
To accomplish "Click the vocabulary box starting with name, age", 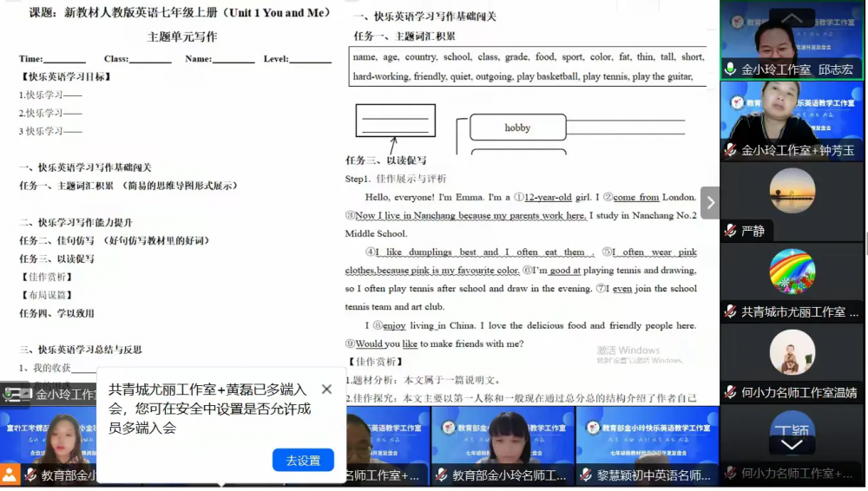I will tap(528, 67).
